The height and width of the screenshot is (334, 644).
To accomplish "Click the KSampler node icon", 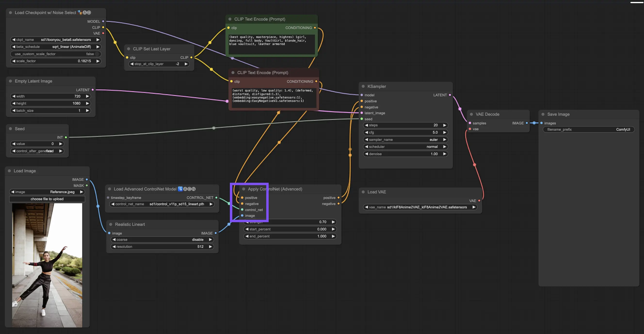I will click(x=362, y=86).
